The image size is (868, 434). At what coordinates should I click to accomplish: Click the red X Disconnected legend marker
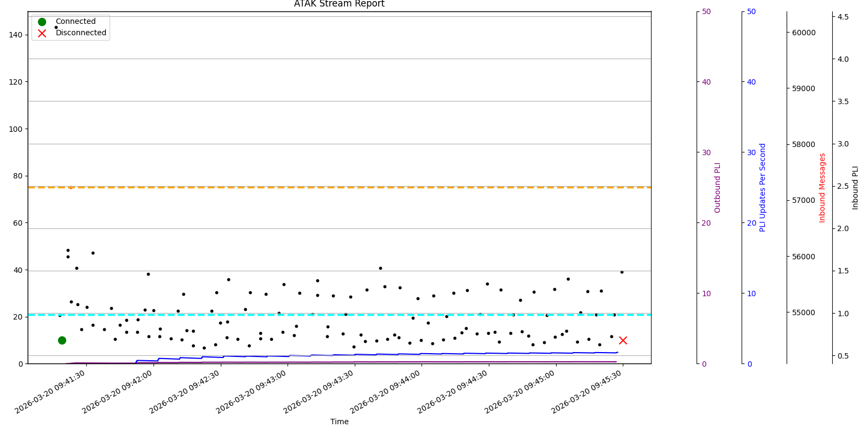(42, 33)
